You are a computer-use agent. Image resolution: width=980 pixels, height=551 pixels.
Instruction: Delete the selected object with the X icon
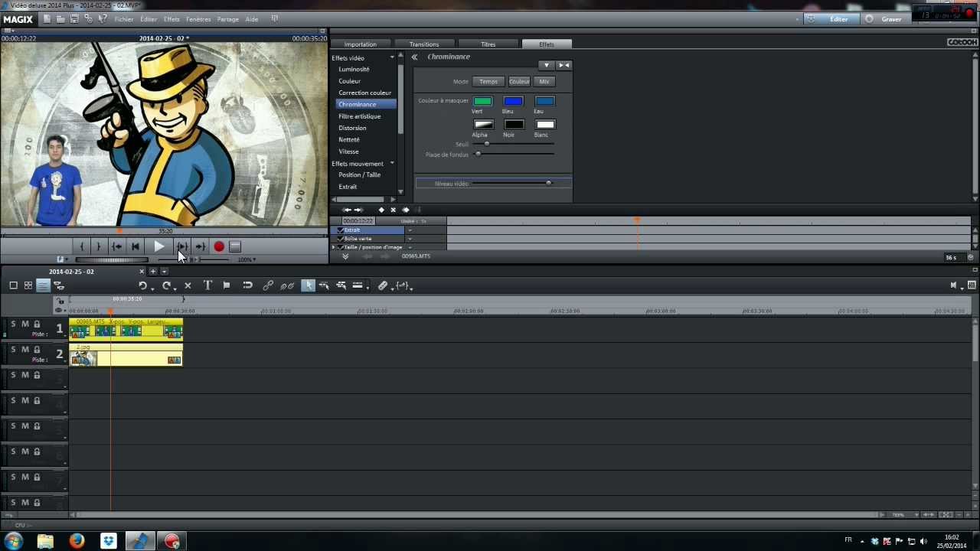coord(188,285)
